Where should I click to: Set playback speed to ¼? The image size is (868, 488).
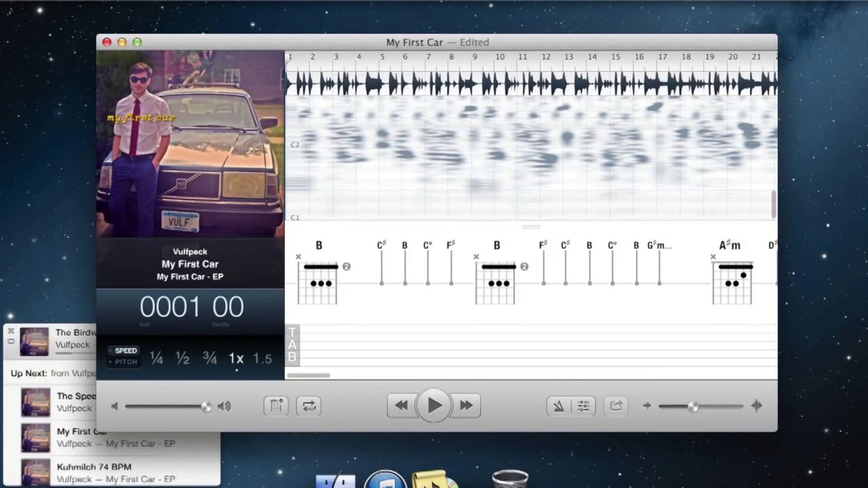pyautogui.click(x=156, y=358)
